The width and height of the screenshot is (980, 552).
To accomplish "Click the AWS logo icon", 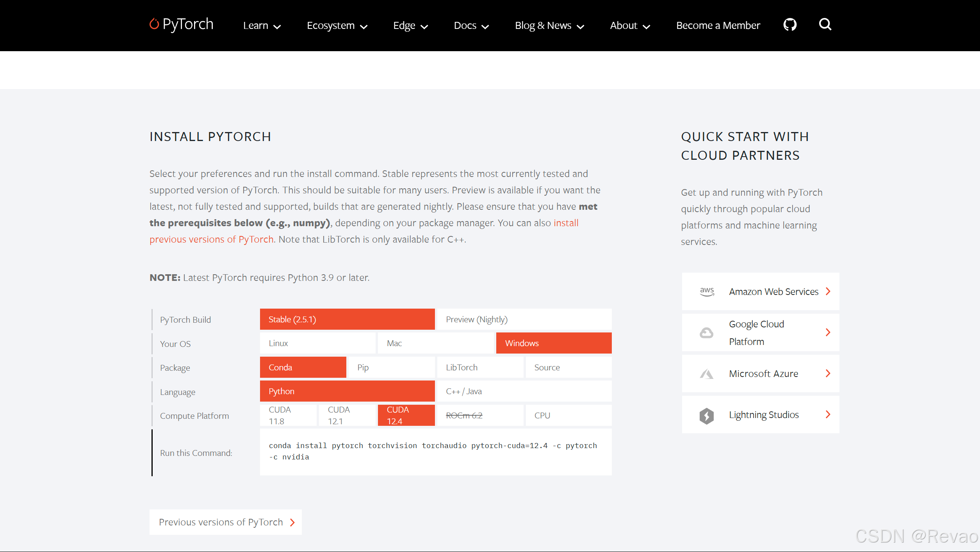I will (707, 291).
